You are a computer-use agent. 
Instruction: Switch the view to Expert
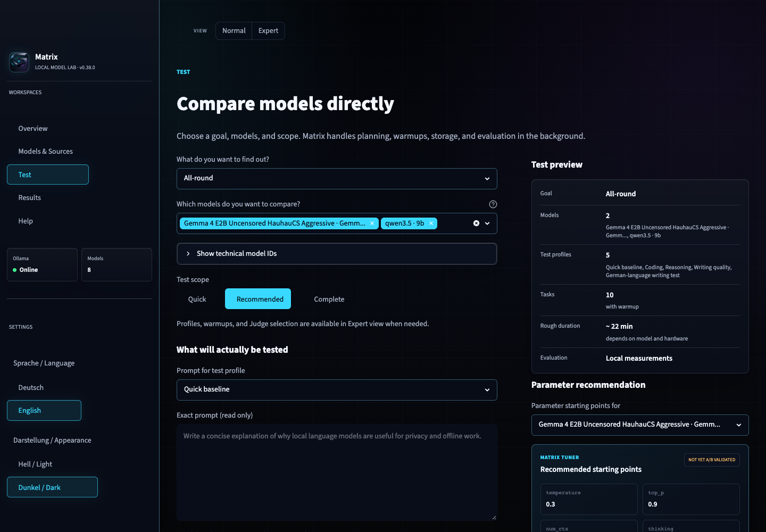tap(268, 31)
